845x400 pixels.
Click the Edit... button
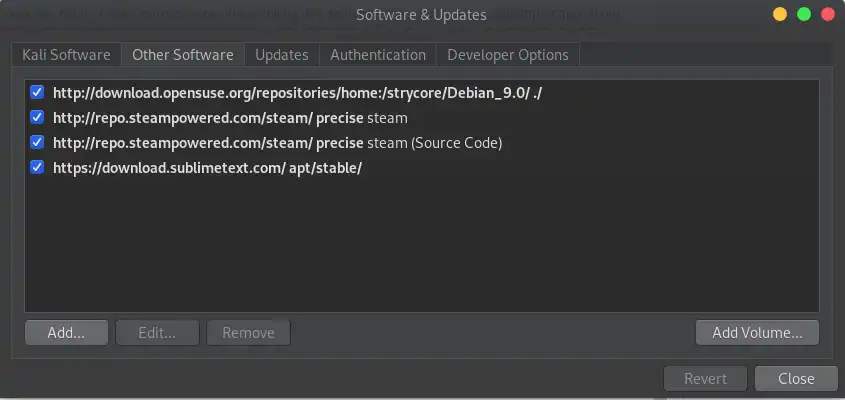(x=157, y=333)
